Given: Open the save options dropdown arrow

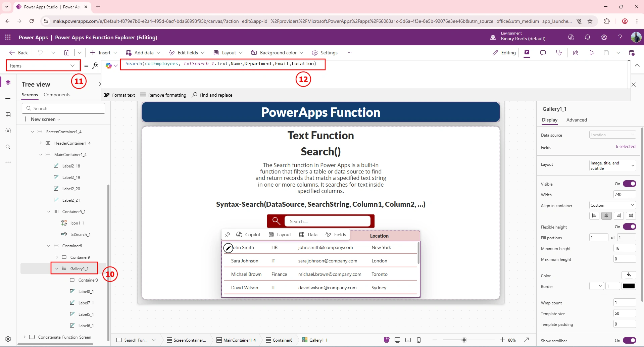Looking at the screenshot, I should point(618,53).
